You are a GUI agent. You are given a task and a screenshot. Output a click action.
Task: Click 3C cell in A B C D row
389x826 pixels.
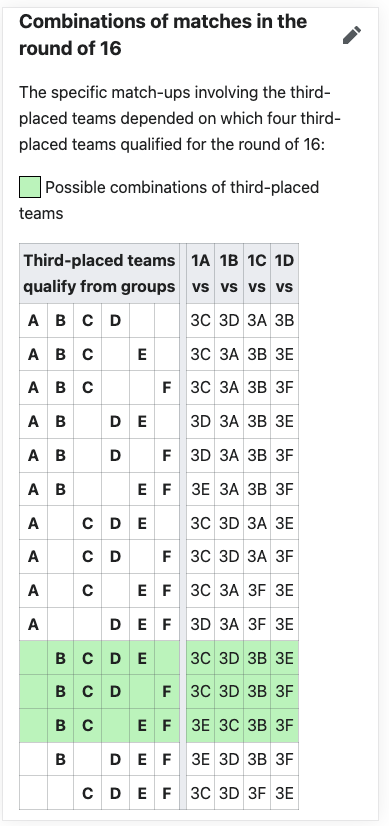[x=200, y=320]
